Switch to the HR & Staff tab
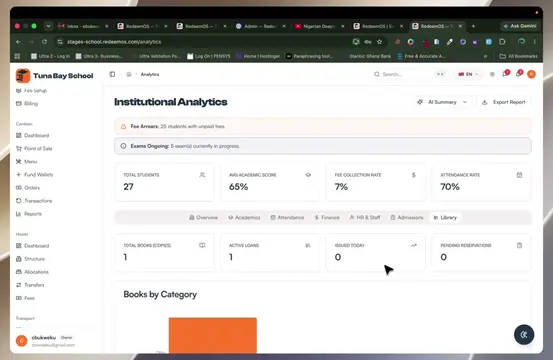 point(365,218)
